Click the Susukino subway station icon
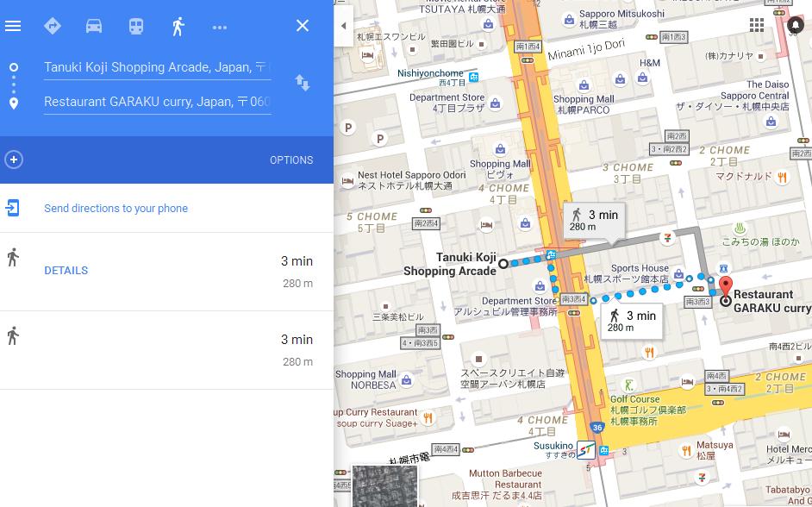Viewport: 812px width, 507px height. pos(586,449)
